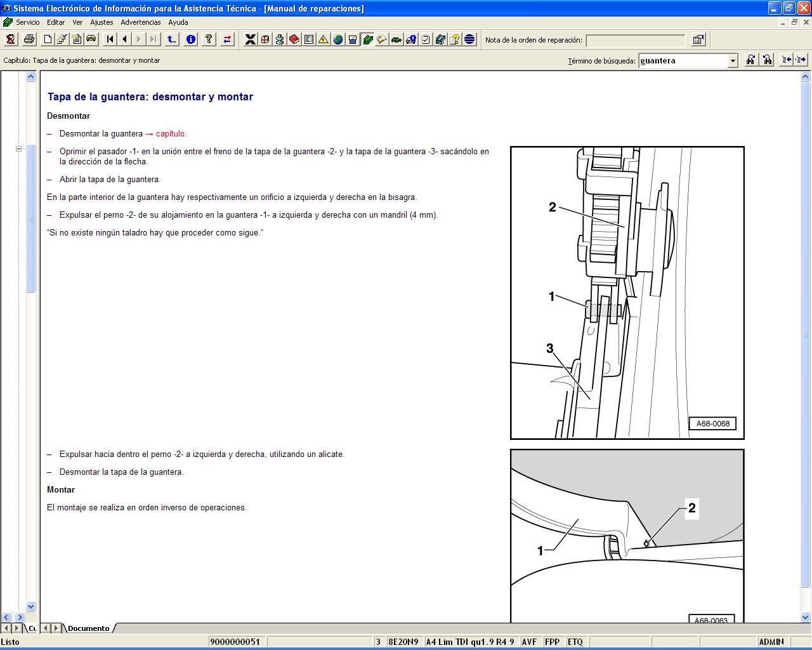Click status bar entry 'FPP'
Image resolution: width=812 pixels, height=650 pixels.
click(553, 642)
